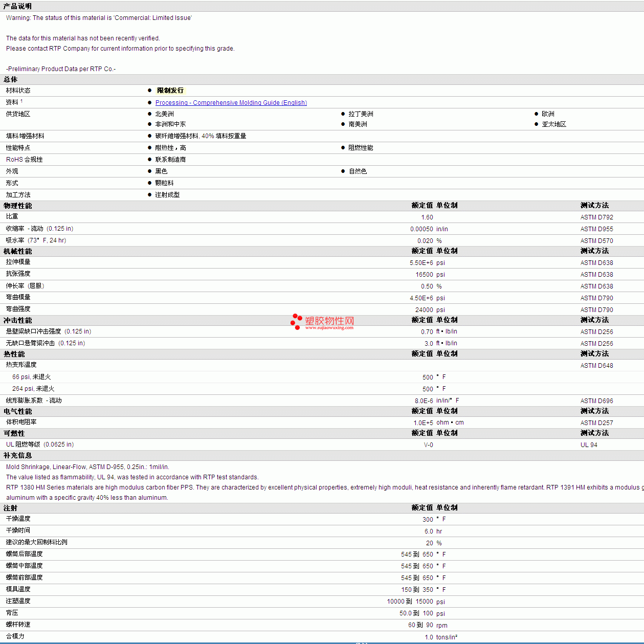
Task: Select the 南美洲 region entry
Action: tap(358, 124)
